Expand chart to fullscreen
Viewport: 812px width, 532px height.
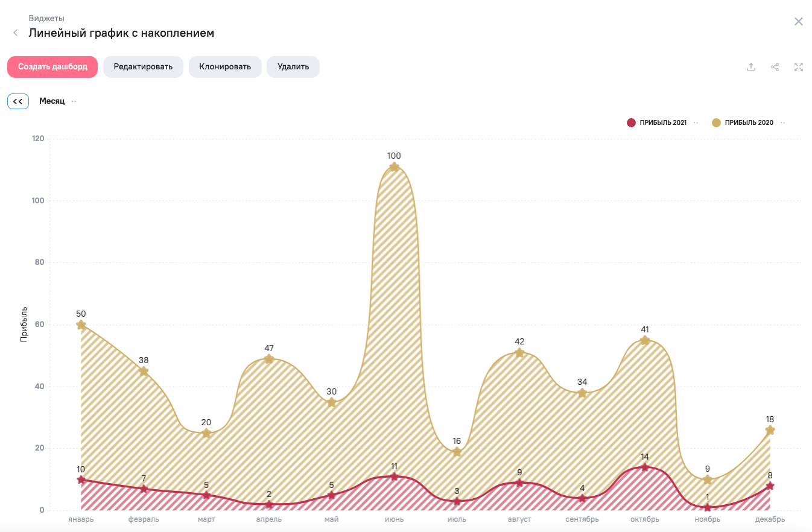799,67
